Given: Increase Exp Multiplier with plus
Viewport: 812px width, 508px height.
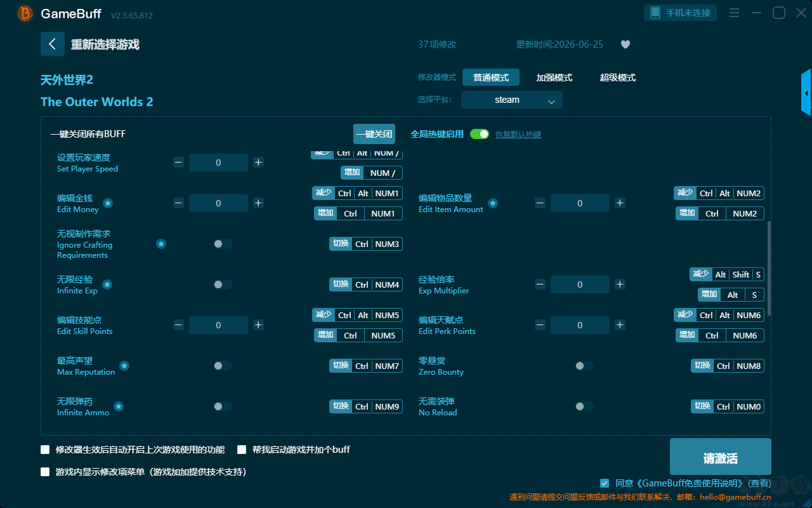Looking at the screenshot, I should 620,284.
